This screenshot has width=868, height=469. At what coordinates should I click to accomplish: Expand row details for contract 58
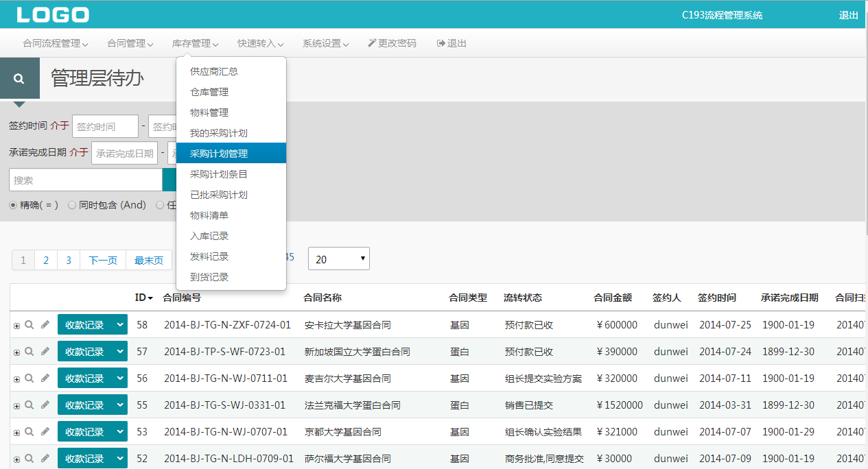16,326
